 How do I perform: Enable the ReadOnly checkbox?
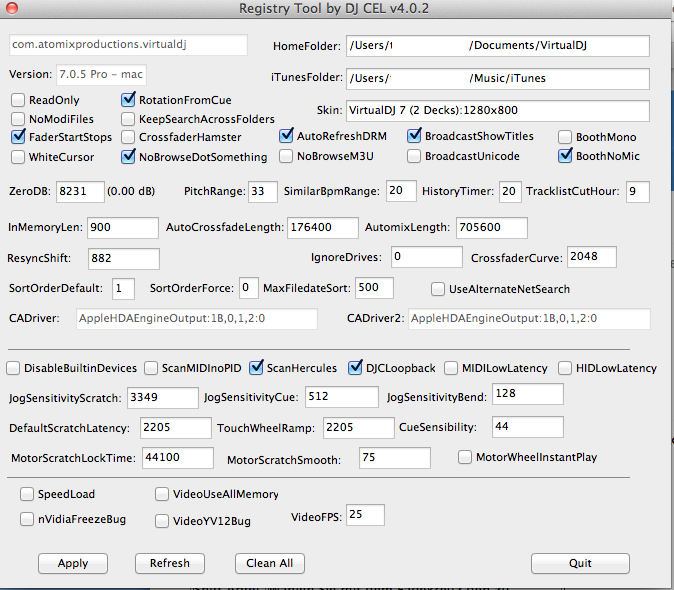coord(18,100)
